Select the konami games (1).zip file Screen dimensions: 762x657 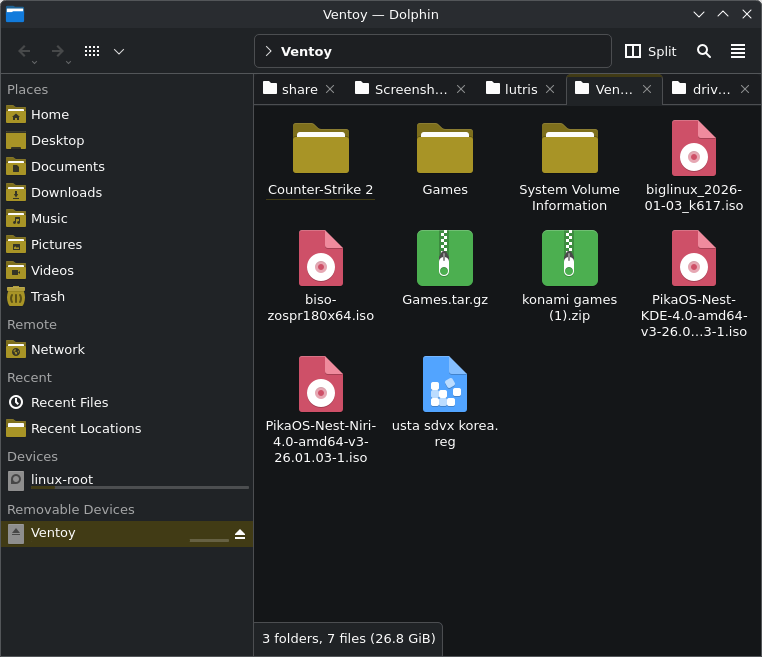pos(569,259)
